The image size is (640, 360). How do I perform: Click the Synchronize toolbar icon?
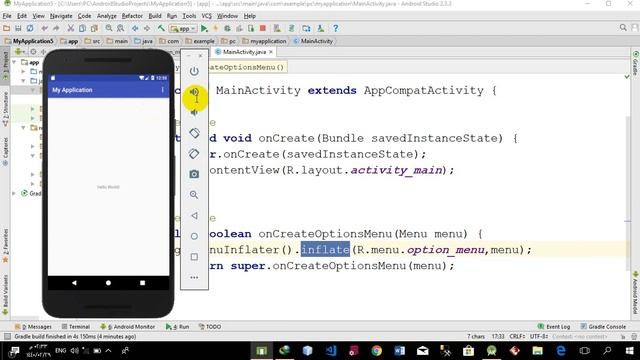30,28
